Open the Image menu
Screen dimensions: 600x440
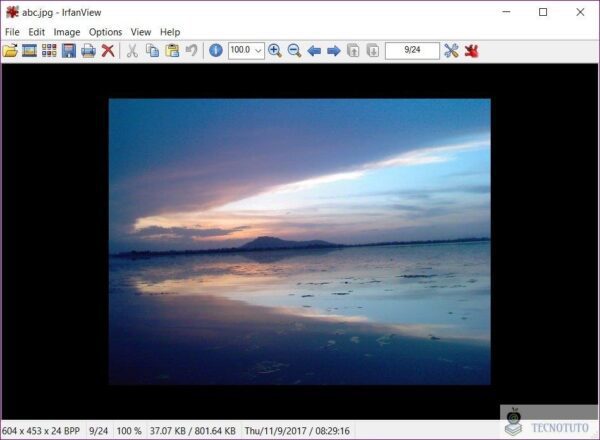click(x=67, y=32)
